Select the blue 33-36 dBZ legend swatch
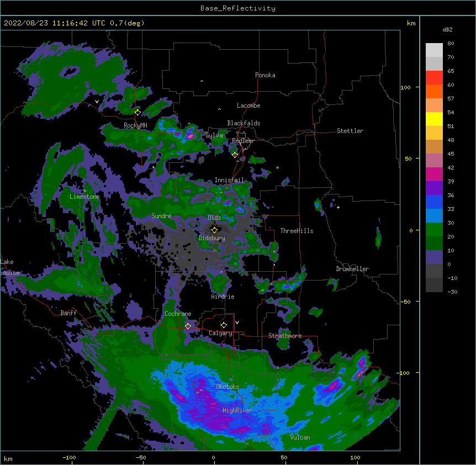This screenshot has height=465, width=476. coord(434,202)
